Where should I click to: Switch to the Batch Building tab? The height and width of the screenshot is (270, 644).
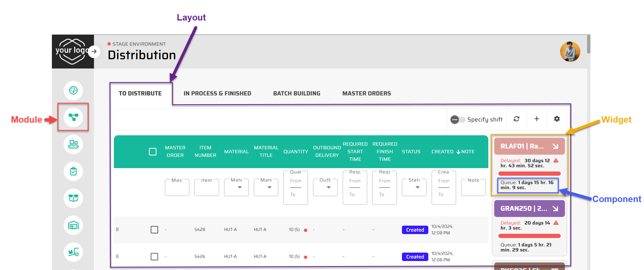click(296, 93)
